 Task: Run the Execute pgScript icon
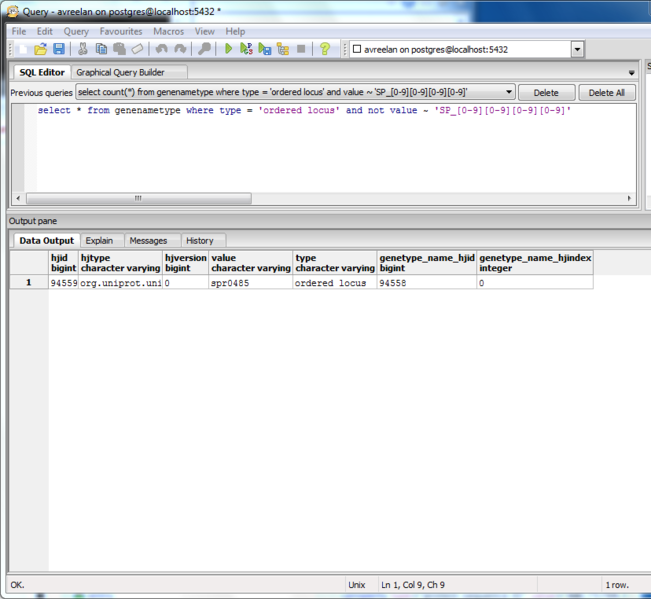coord(246,49)
